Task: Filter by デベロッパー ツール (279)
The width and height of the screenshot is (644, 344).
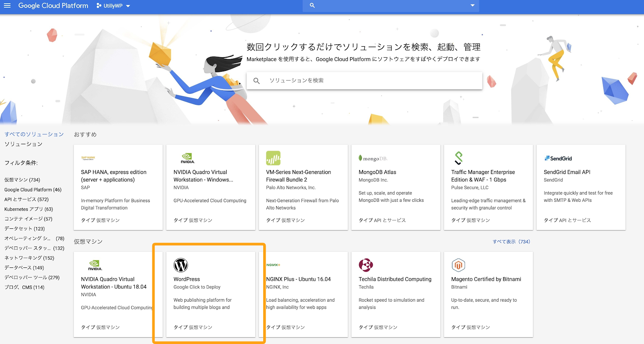Action: coord(32,277)
